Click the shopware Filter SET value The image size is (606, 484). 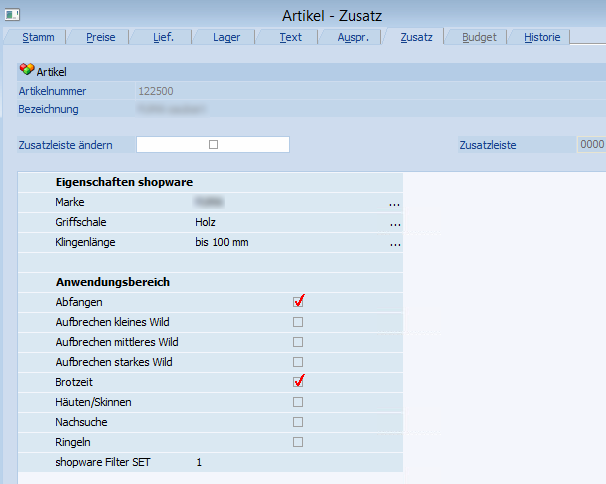[199, 462]
